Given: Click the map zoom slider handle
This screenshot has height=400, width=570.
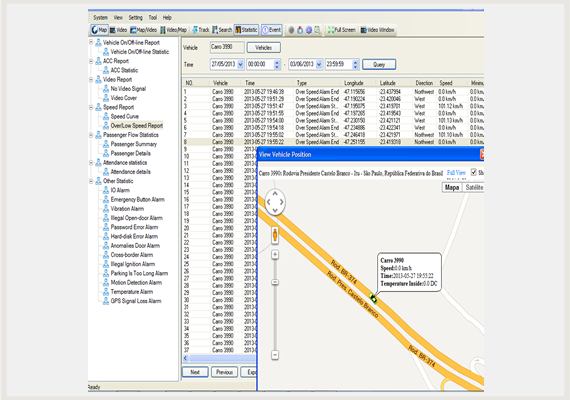Looking at the screenshot, I should pos(275,282).
